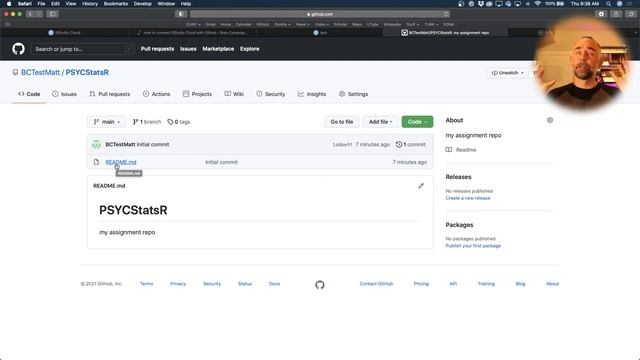The height and width of the screenshot is (360, 640).
Task: Click the file icon beside README.md
Action: click(x=96, y=162)
